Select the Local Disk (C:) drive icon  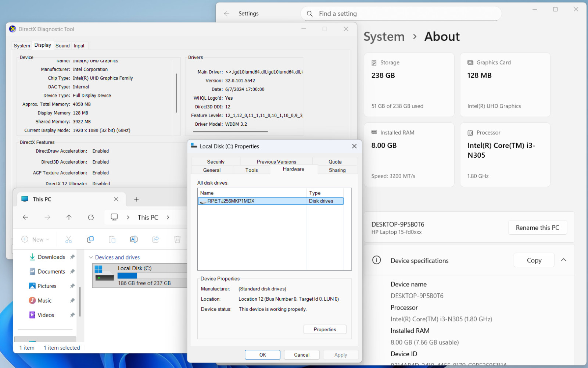pyautogui.click(x=104, y=274)
